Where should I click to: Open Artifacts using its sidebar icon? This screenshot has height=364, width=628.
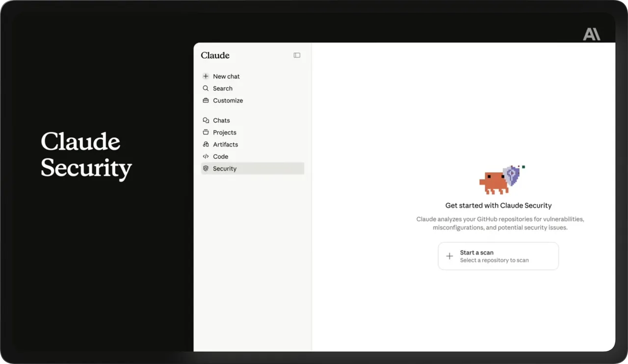(x=206, y=144)
